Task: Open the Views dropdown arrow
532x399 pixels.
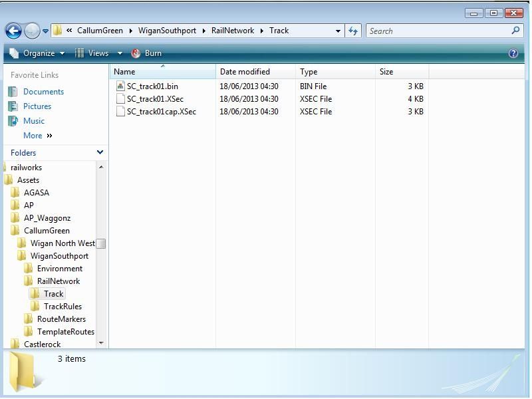Action: tap(120, 53)
